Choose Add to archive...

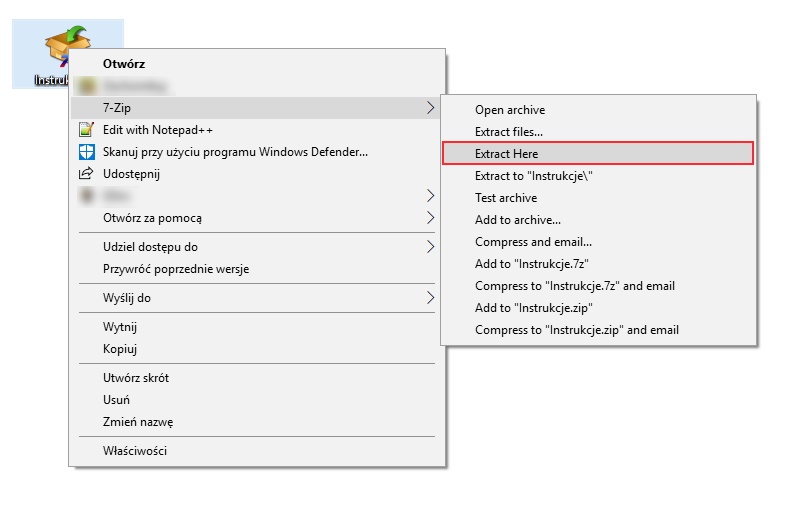pos(518,220)
